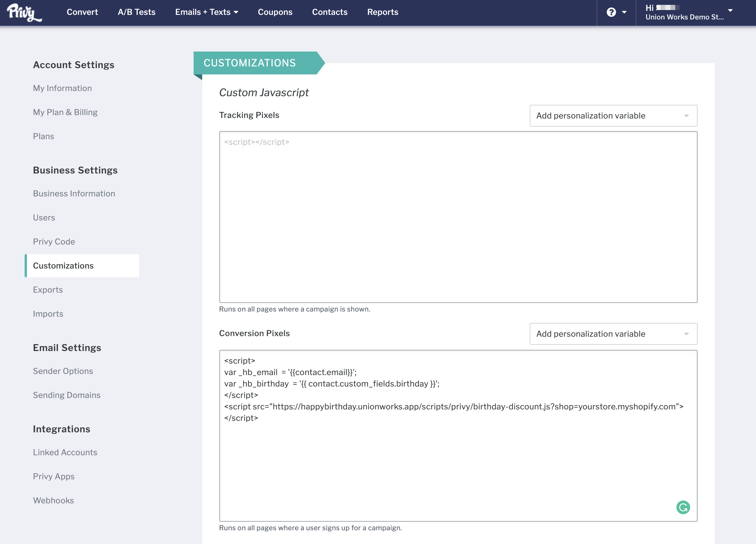This screenshot has height=544, width=756.
Task: Open Conversion Pixels personalization variable dropdown
Action: pos(613,334)
